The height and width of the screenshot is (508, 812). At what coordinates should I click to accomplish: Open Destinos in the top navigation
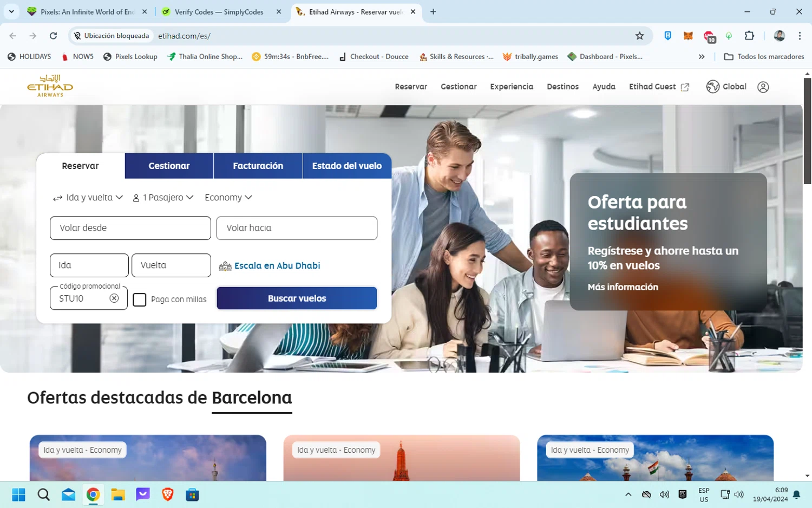[562, 87]
